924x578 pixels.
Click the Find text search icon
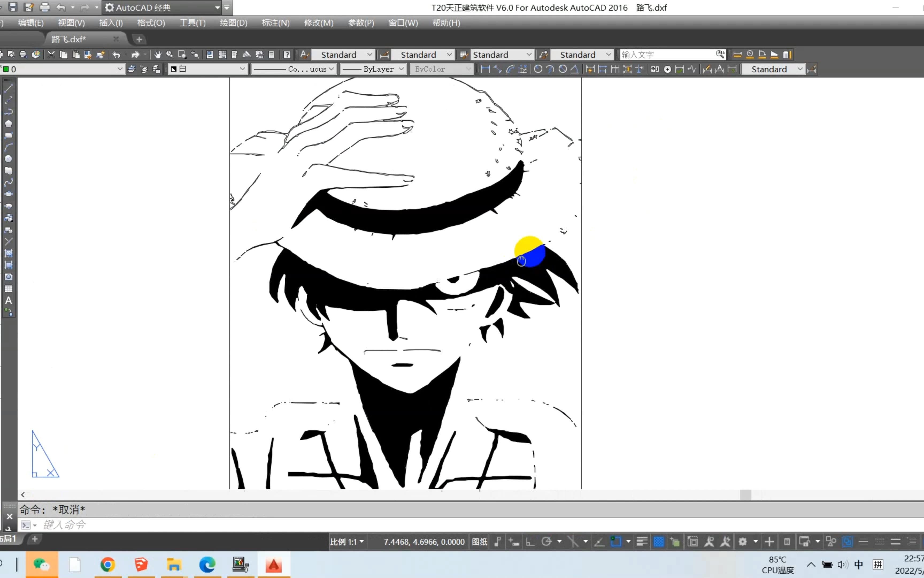[720, 55]
